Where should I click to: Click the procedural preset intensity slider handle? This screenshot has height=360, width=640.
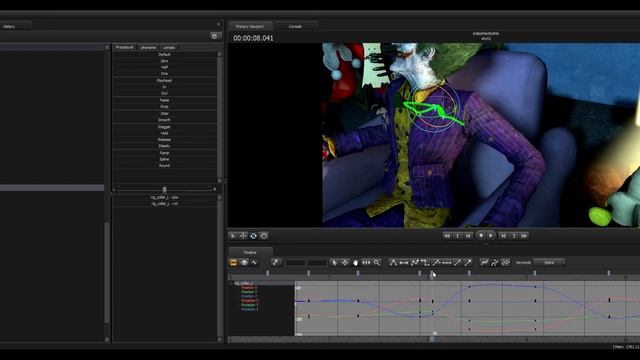click(164, 189)
